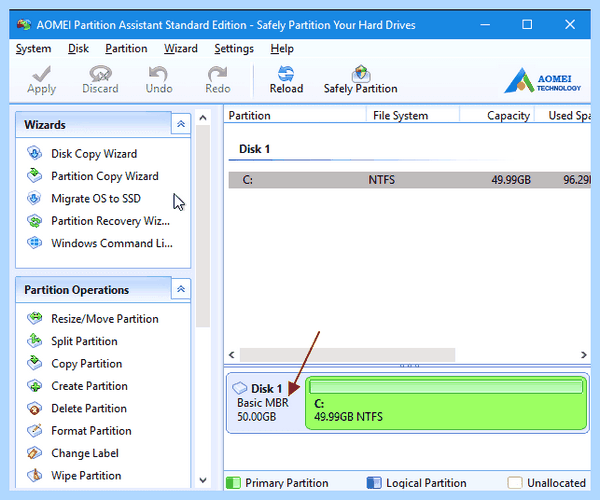Open the Partition Recovery Wizard icon
Viewport: 600px width, 500px height.
[x=34, y=221]
